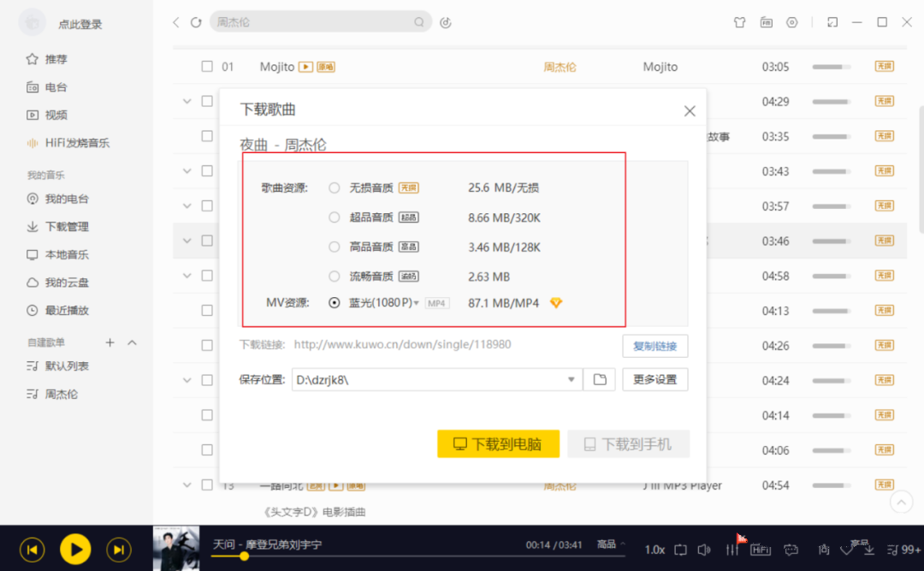The width and height of the screenshot is (924, 571).
Task: Click the scroll-to-top arrow button
Action: (x=901, y=502)
